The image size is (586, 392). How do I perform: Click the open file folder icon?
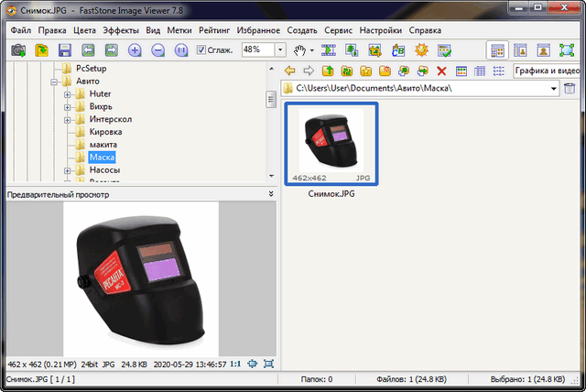click(41, 50)
